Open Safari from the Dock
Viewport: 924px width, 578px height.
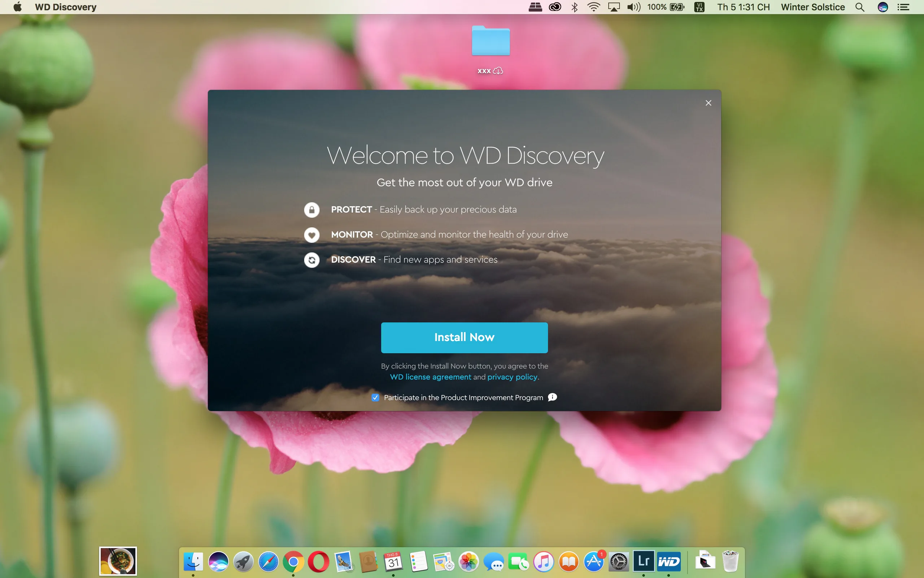(x=268, y=561)
